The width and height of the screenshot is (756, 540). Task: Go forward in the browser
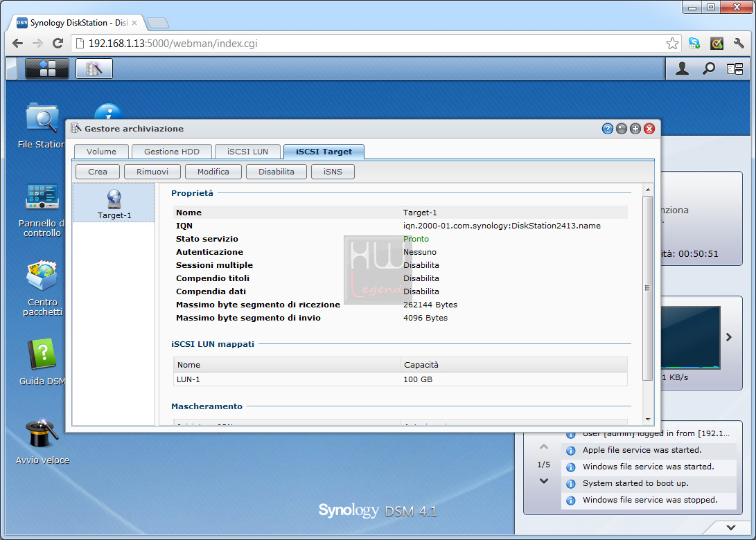(37, 44)
